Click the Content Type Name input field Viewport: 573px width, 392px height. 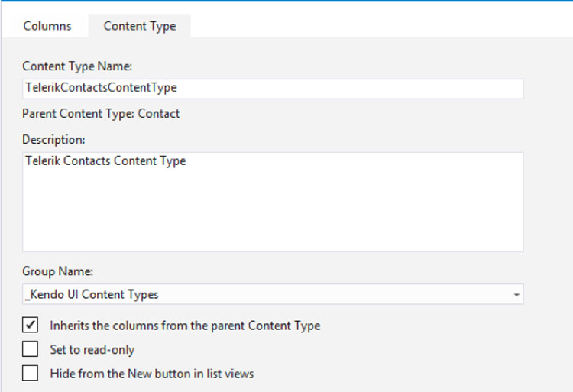coord(273,89)
